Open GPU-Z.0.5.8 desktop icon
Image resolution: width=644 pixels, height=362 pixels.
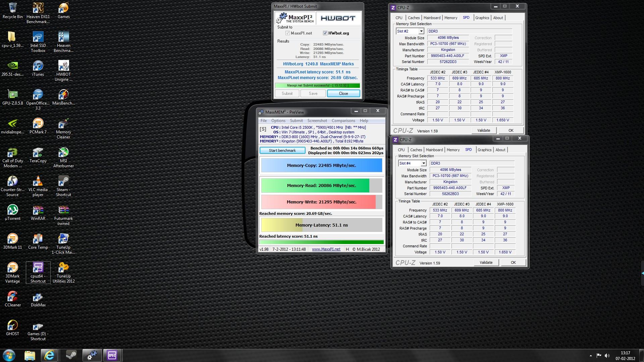coord(13,97)
